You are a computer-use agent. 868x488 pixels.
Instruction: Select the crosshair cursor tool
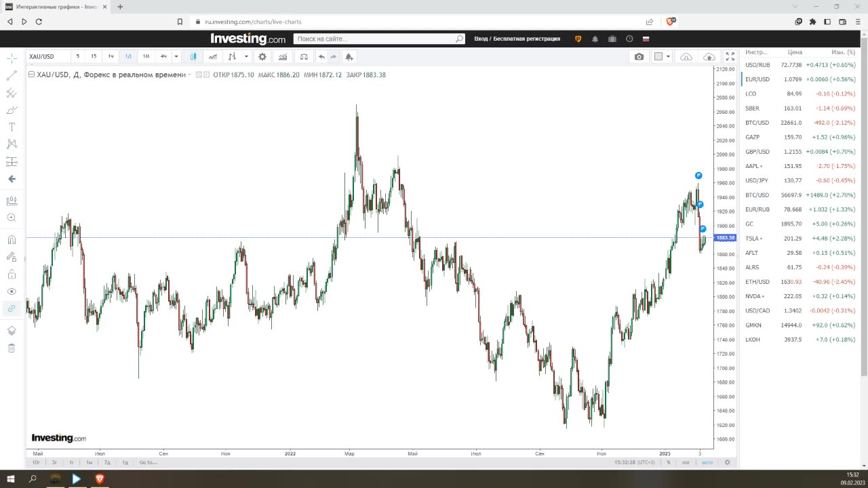point(12,59)
